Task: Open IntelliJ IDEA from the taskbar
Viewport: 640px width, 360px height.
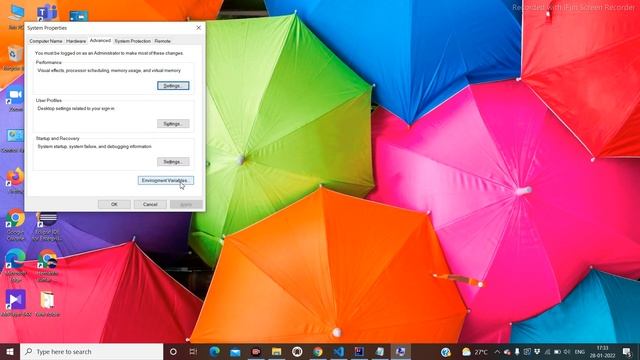Action: [x=359, y=351]
